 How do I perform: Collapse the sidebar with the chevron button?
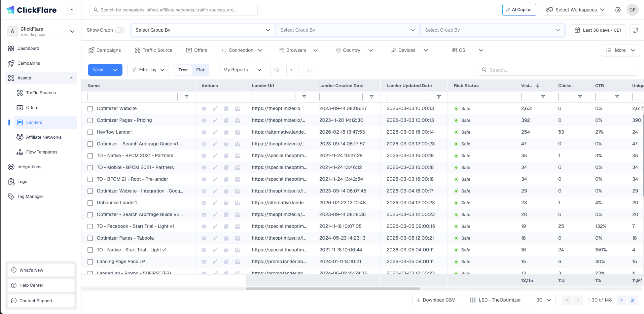[x=72, y=9]
